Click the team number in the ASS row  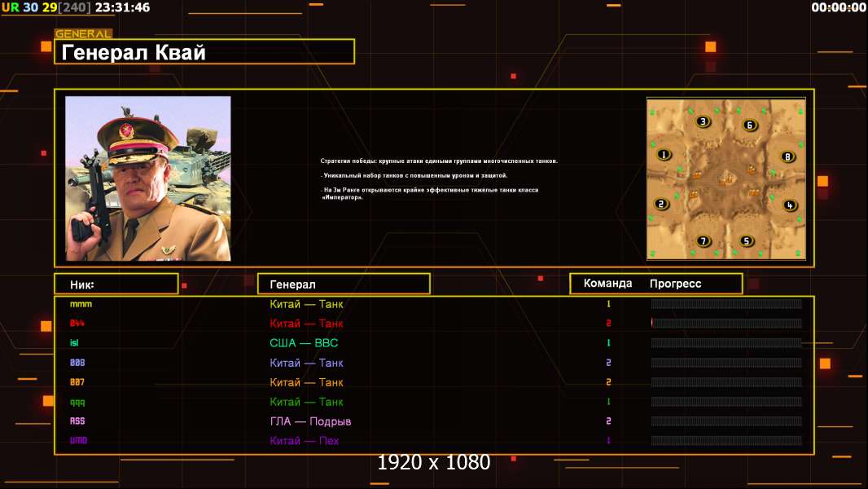point(608,421)
